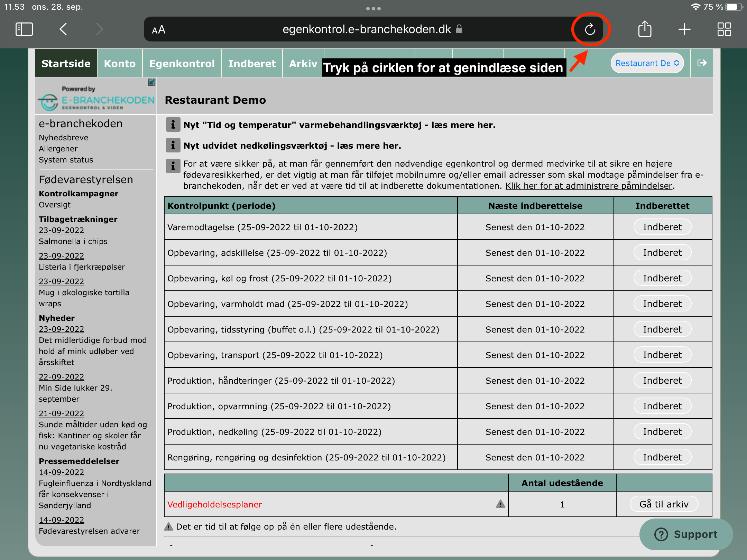The height and width of the screenshot is (560, 747).
Task: Tap the battery status indicator
Action: pyautogui.click(x=734, y=7)
